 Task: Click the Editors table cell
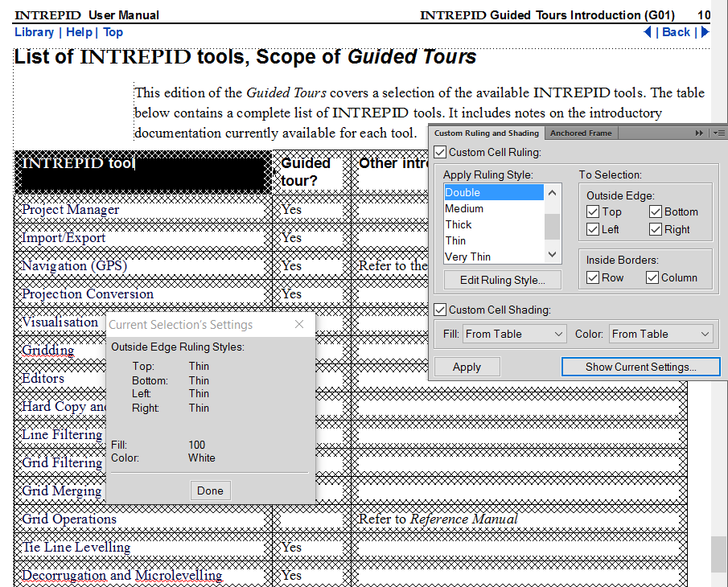[60, 378]
